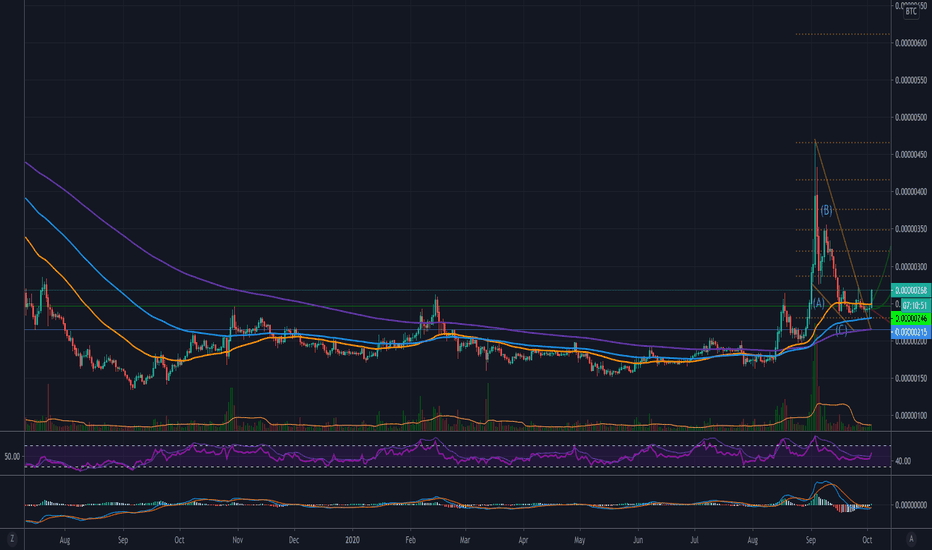Image resolution: width=932 pixels, height=550 pixels.
Task: Click the Nov label on time axis
Action: [x=237, y=540]
